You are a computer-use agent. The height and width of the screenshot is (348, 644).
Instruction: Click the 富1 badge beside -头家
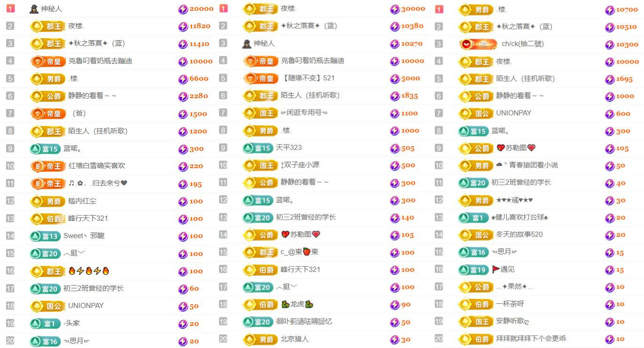click(45, 324)
